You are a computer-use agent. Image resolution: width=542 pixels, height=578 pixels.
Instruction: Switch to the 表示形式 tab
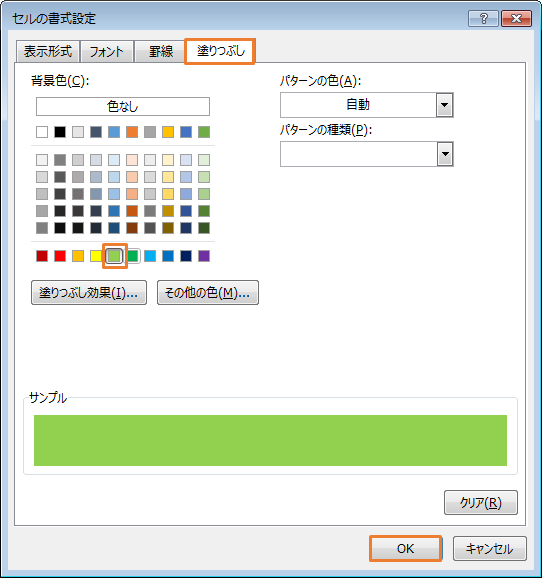(48, 51)
